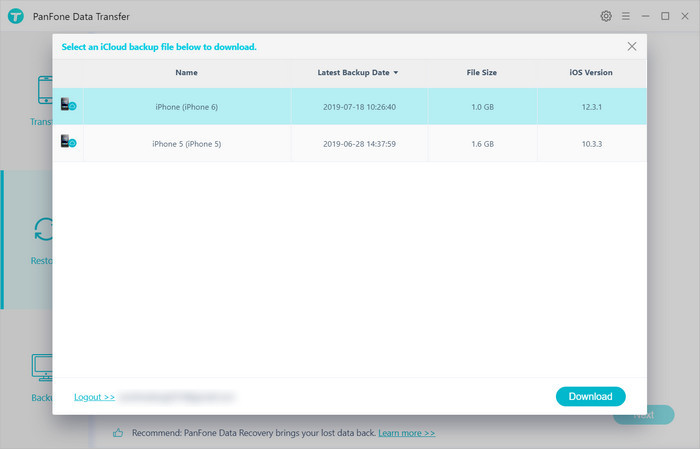Screen dimensions: 700x449
Task: Open the Learn more link
Action: click(406, 433)
